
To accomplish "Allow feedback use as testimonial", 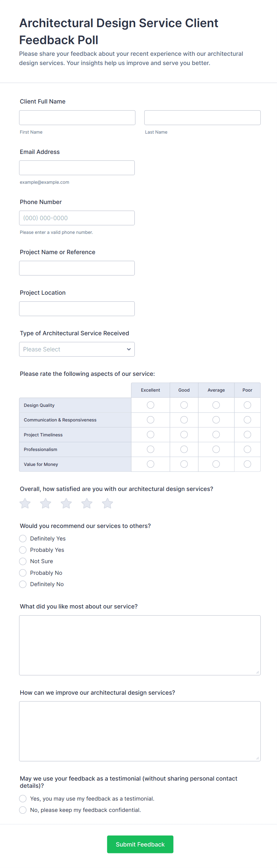I will (x=23, y=799).
